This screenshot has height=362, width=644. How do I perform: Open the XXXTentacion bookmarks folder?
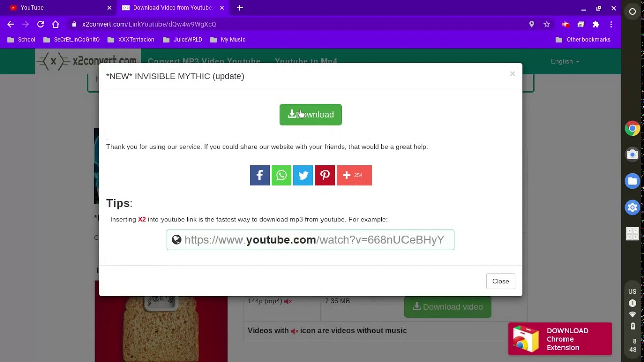pyautogui.click(x=131, y=40)
